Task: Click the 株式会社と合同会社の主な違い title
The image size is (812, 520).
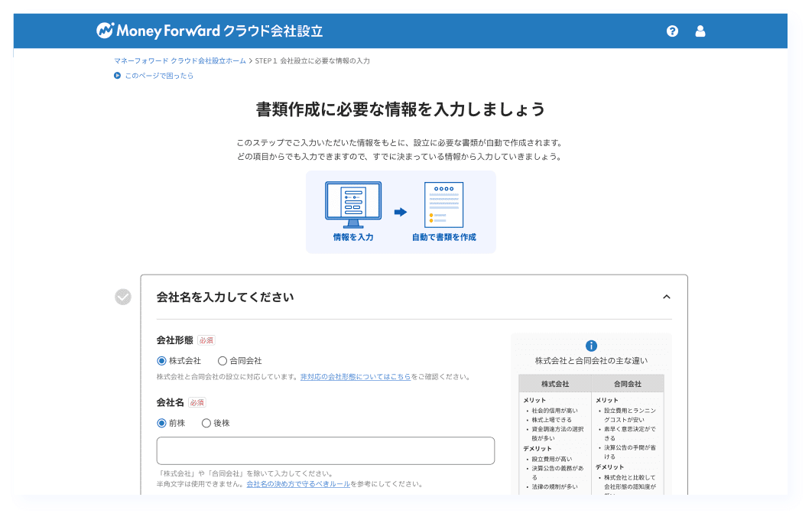Action: tap(591, 361)
